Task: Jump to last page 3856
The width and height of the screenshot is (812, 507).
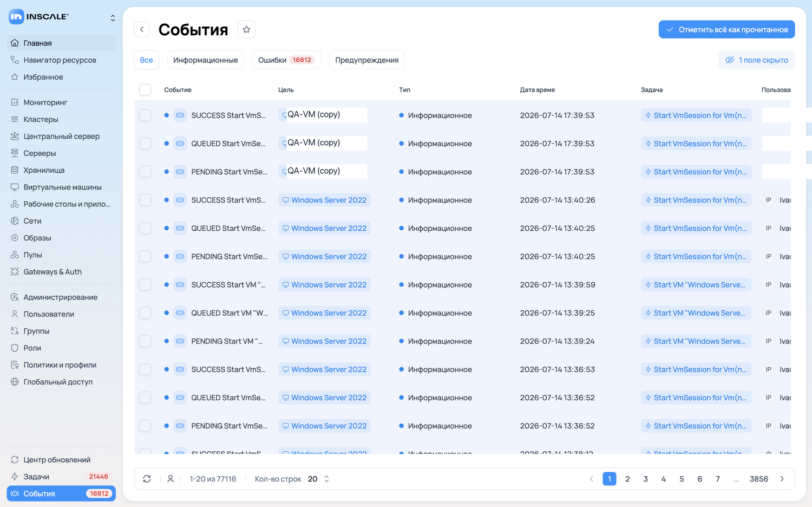Action: coord(759,479)
